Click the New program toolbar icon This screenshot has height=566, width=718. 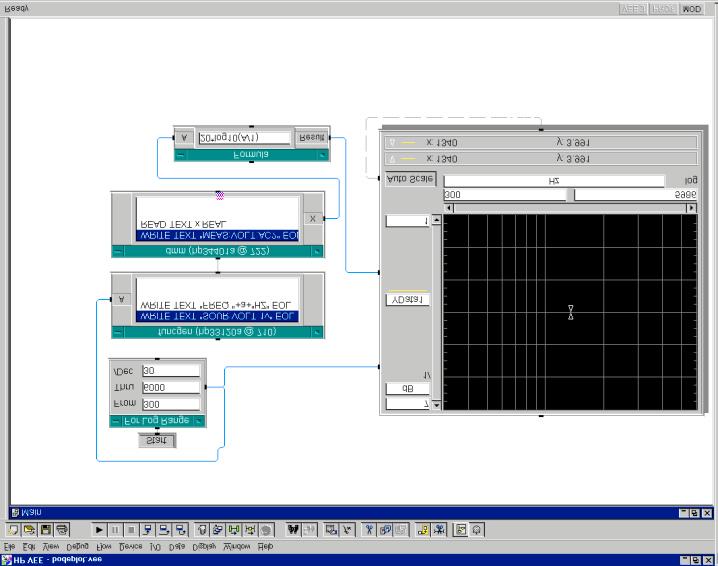(13, 530)
